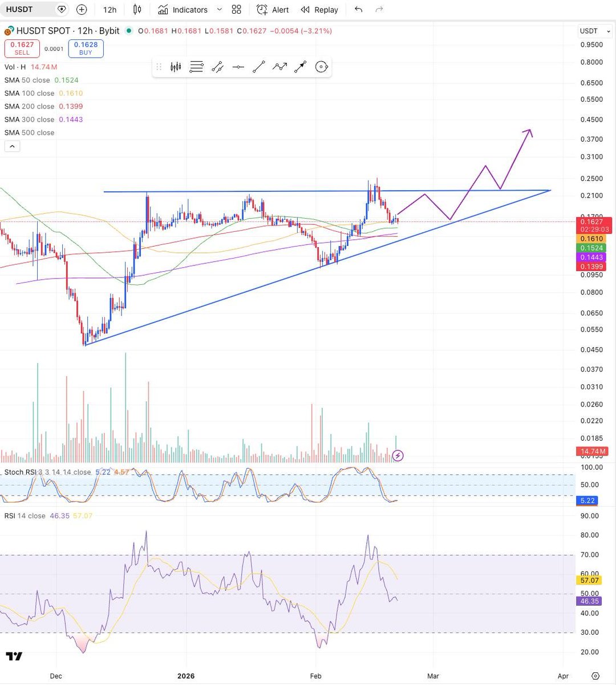Start bar Replay mode
616x685 pixels.
pyautogui.click(x=319, y=10)
